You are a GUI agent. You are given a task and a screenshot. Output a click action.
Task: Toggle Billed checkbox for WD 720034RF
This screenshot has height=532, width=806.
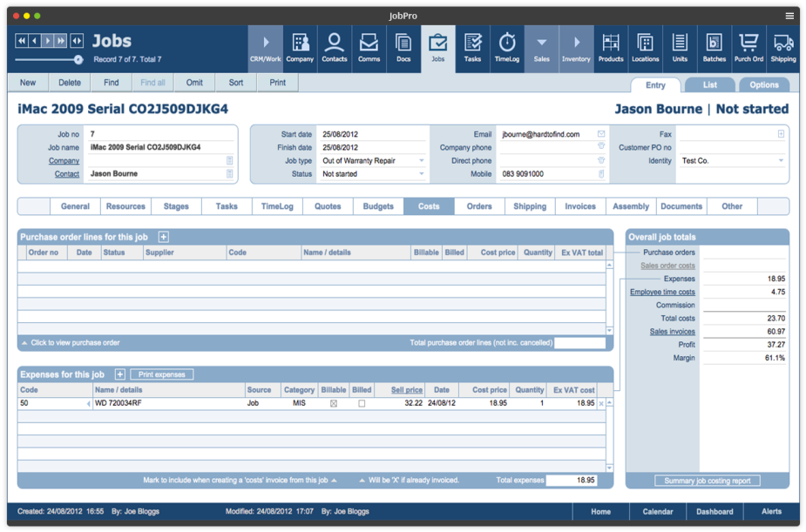pyautogui.click(x=362, y=404)
